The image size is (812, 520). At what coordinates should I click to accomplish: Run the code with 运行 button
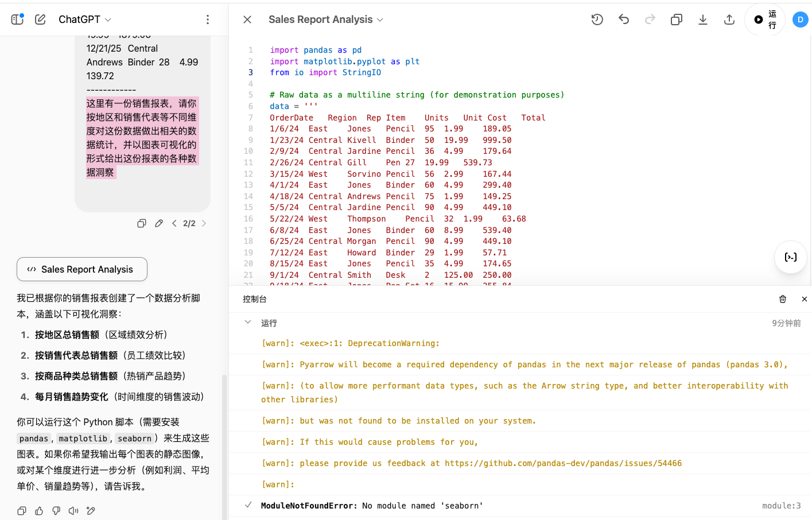[765, 20]
